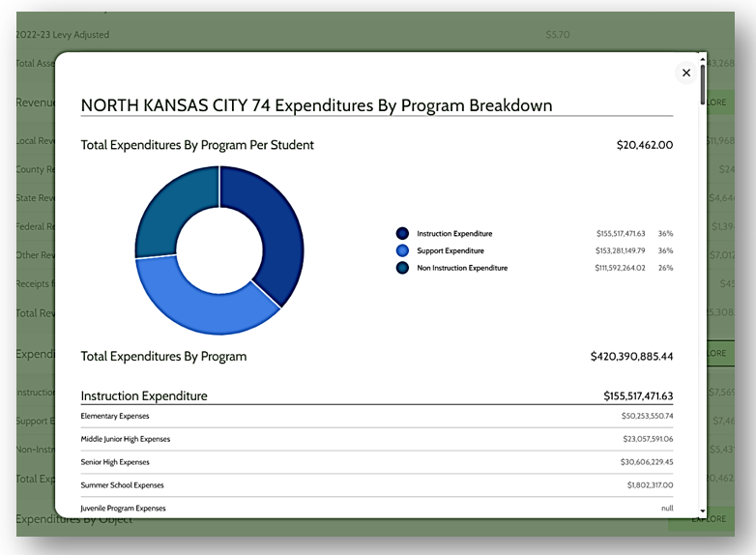Viewport: 756px width, 555px height.
Task: Toggle the Support Expenditure legend color dot
Action: tap(402, 250)
